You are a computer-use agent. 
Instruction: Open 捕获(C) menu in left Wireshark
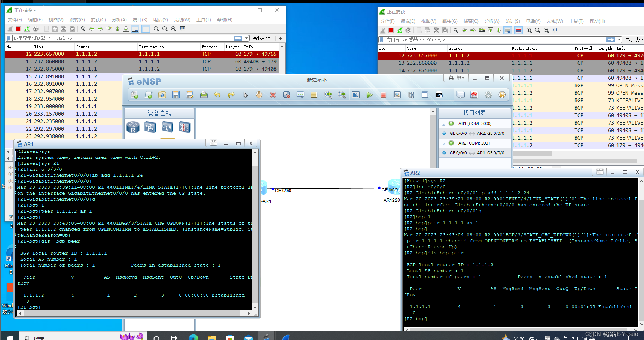[x=98, y=20]
